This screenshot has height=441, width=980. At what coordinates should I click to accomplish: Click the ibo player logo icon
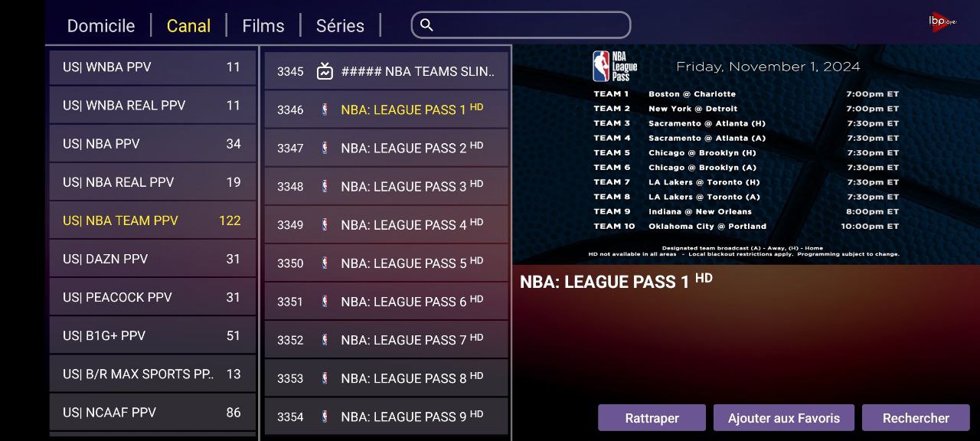pyautogui.click(x=942, y=21)
